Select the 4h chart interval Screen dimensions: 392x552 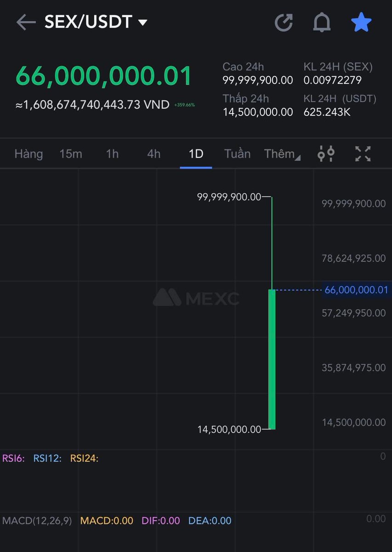[153, 154]
